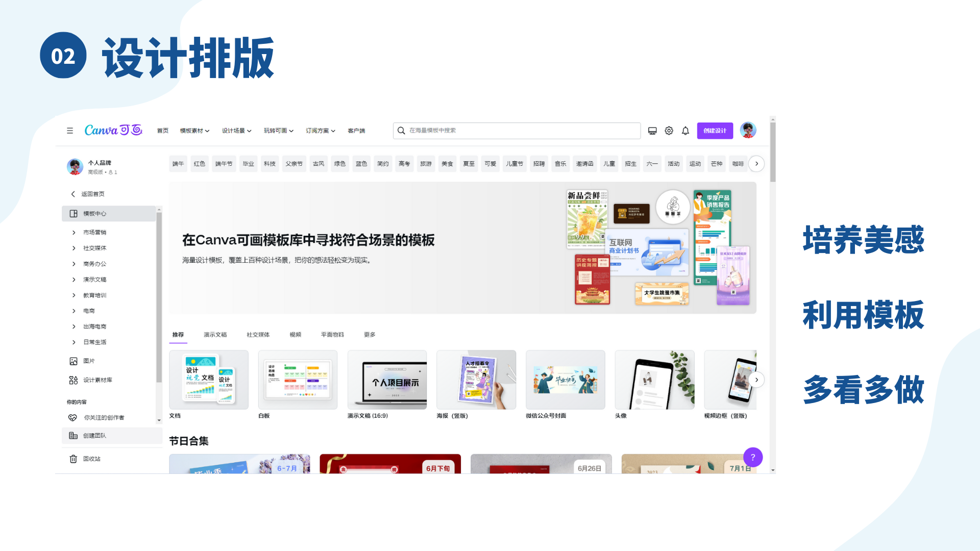Expand the 市场营销 category

click(x=73, y=233)
